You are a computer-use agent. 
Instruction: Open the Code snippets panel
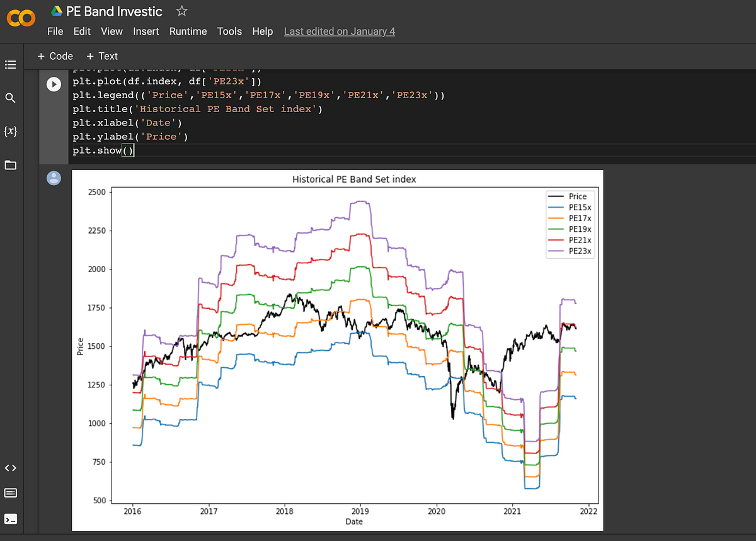coord(10,468)
